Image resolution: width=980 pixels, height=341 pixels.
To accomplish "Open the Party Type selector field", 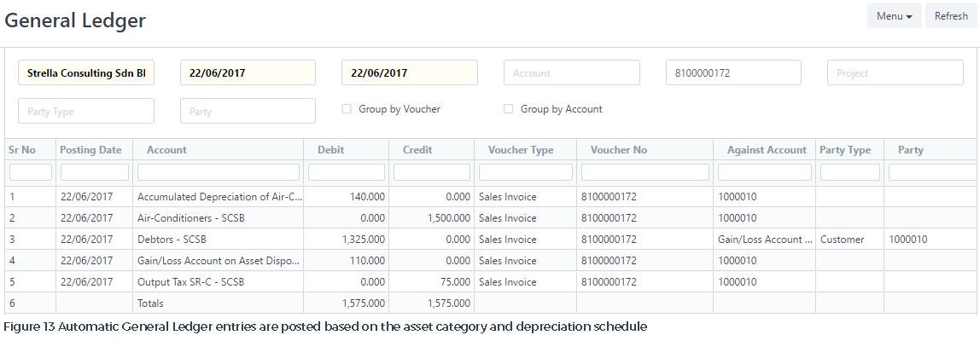I will pos(86,111).
